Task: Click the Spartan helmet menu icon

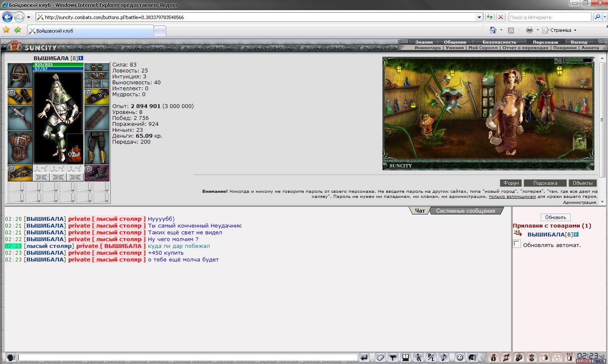Action: pos(472,358)
